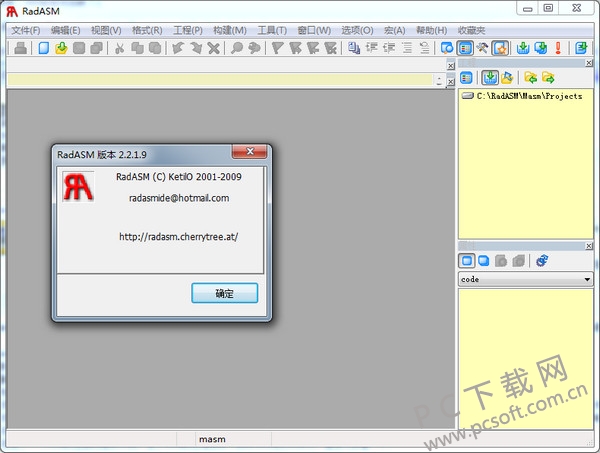
Task: Open the 窗口(W) menu
Action: click(x=314, y=30)
